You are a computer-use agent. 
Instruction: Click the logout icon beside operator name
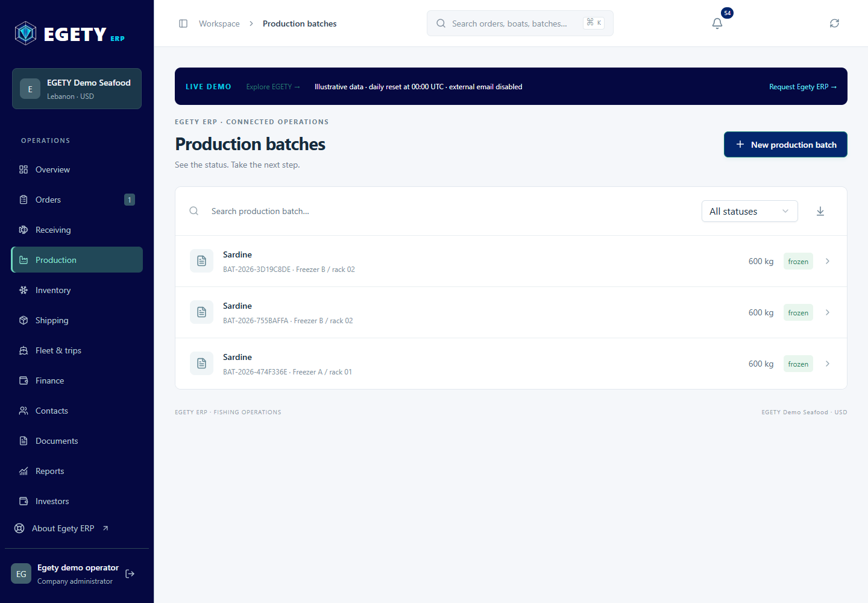130,574
